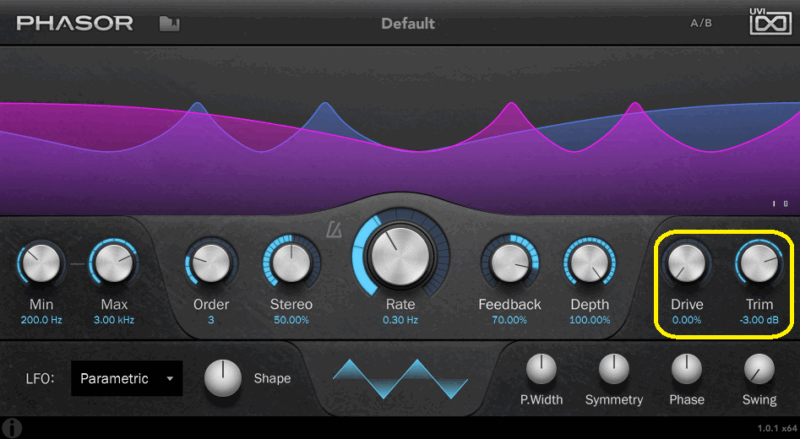Click the Rate value 0.30 Hz
Image resolution: width=800 pixels, height=439 pixels.
[401, 320]
